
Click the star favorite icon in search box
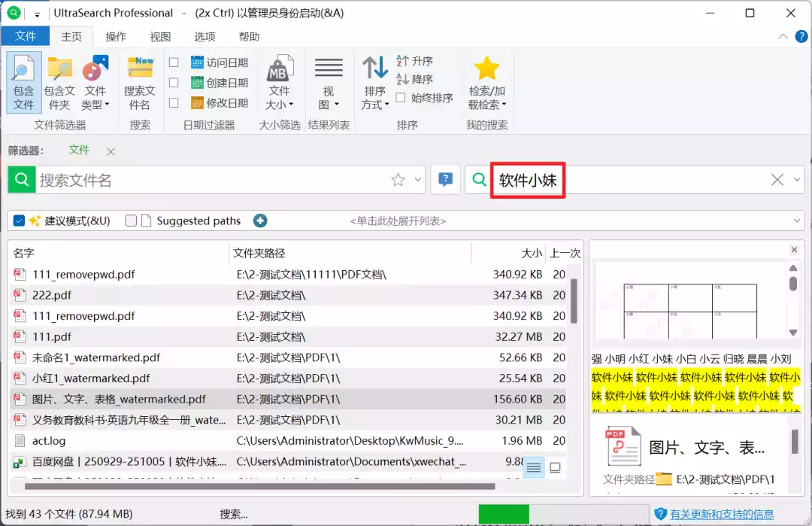click(398, 180)
